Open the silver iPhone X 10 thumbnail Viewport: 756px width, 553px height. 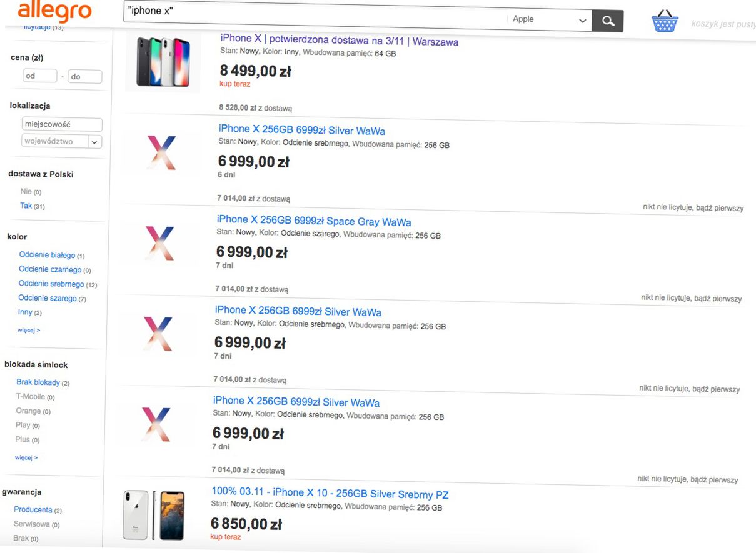[x=154, y=515]
